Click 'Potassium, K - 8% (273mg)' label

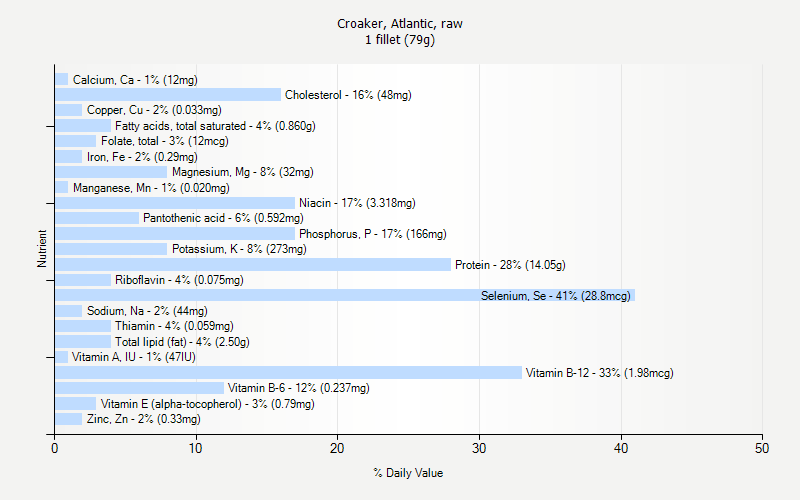coord(239,249)
